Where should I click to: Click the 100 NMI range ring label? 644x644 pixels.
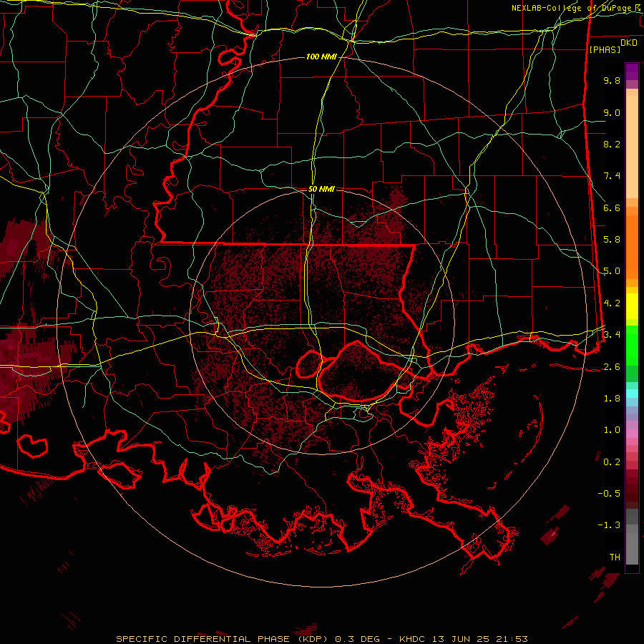(x=321, y=57)
